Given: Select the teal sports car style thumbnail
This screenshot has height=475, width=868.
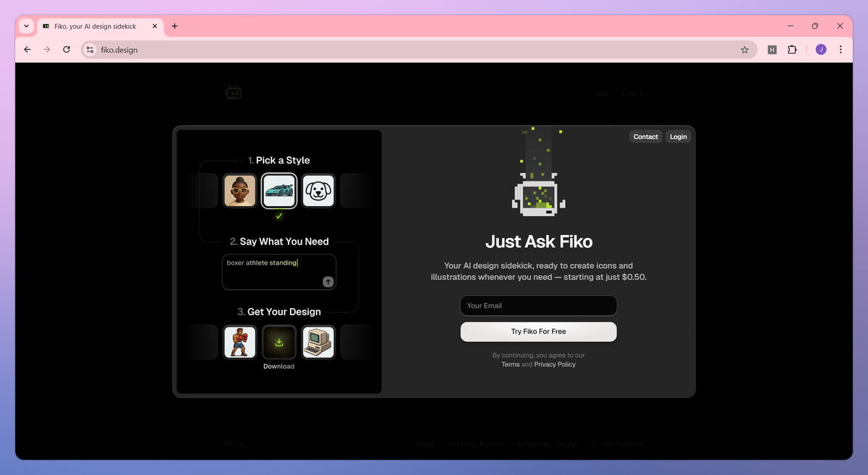Looking at the screenshot, I should pyautogui.click(x=279, y=191).
